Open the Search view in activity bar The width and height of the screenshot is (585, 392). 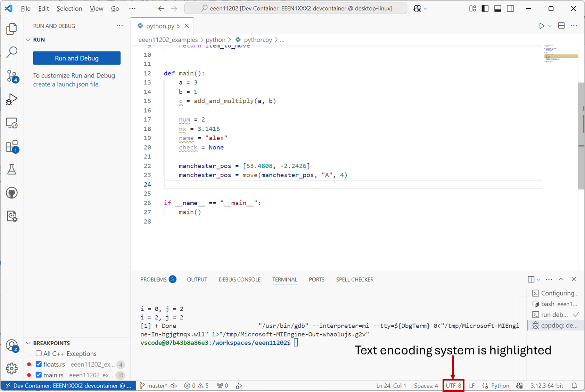point(12,52)
